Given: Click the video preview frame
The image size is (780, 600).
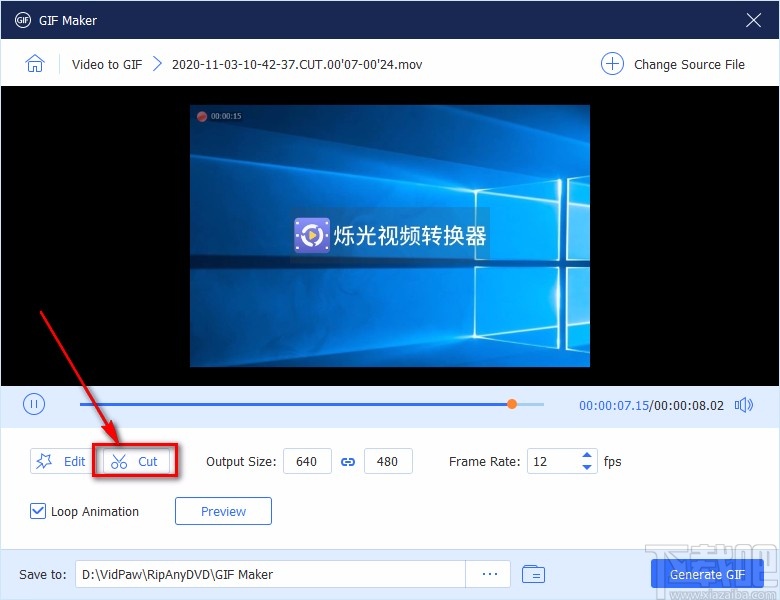Looking at the screenshot, I should pos(390,236).
